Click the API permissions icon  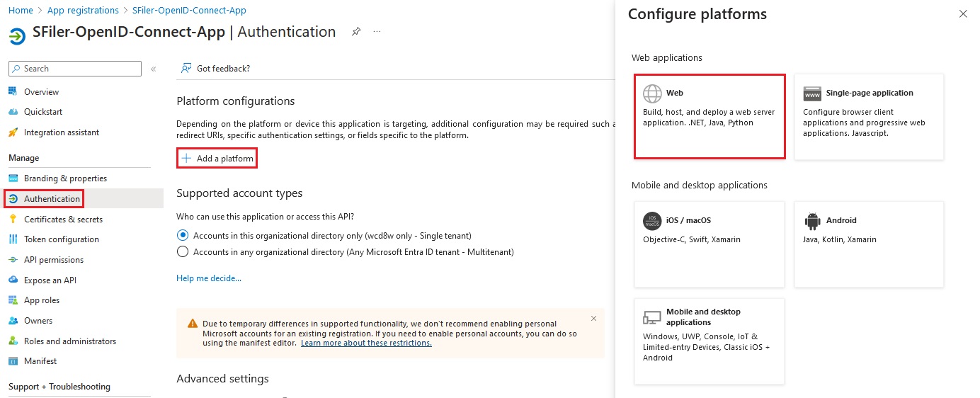pos(13,260)
